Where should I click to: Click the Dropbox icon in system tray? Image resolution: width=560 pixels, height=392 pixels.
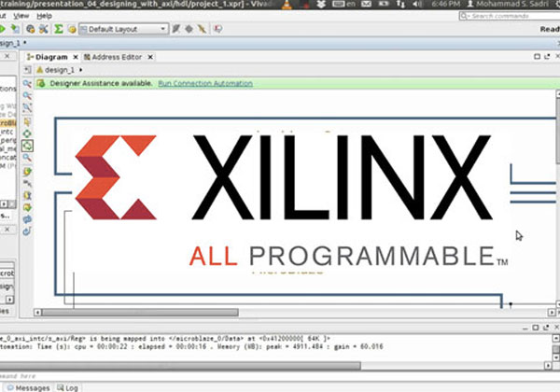tap(321, 5)
